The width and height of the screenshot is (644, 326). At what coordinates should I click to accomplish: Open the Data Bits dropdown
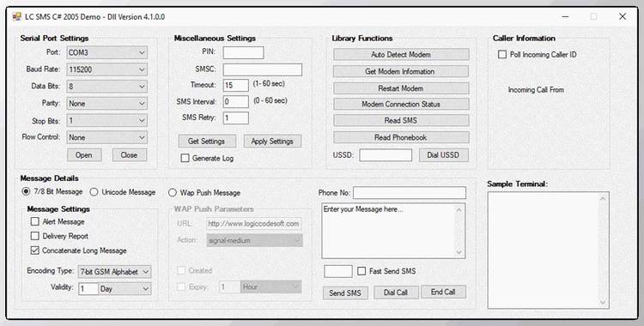106,87
